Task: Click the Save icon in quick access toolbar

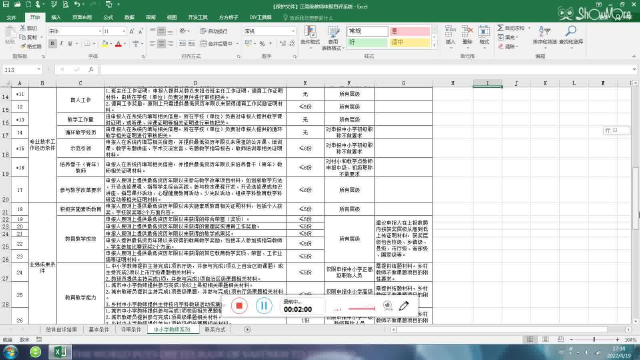Action: coord(6,4)
